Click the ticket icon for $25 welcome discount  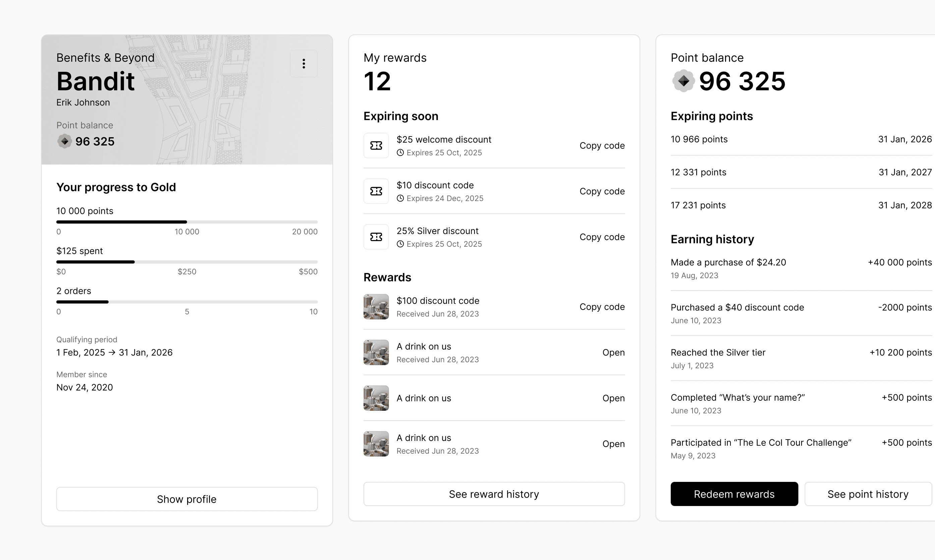point(376,146)
